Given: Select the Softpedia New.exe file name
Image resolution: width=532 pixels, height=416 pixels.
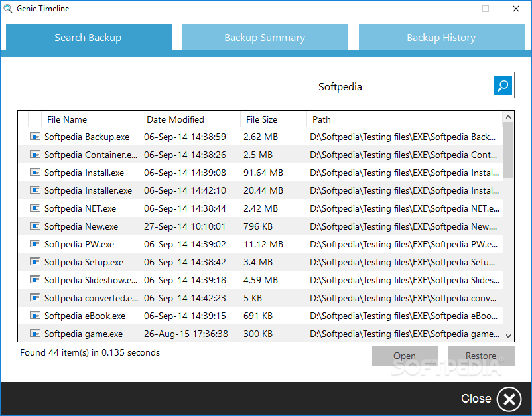Looking at the screenshot, I should [x=81, y=226].
